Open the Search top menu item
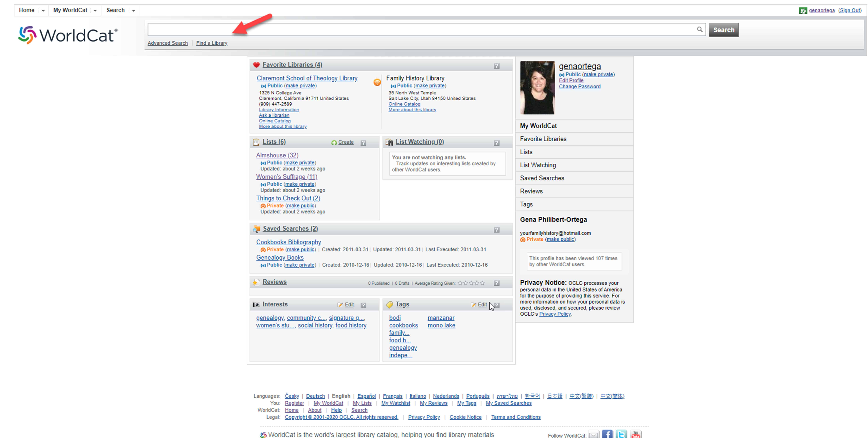Screen dimensions: 868x438 coord(116,10)
